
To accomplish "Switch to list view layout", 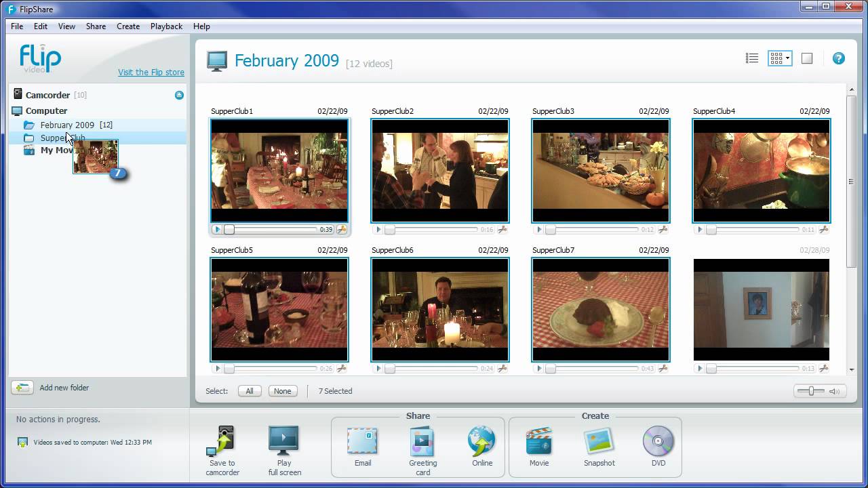I will coord(752,58).
